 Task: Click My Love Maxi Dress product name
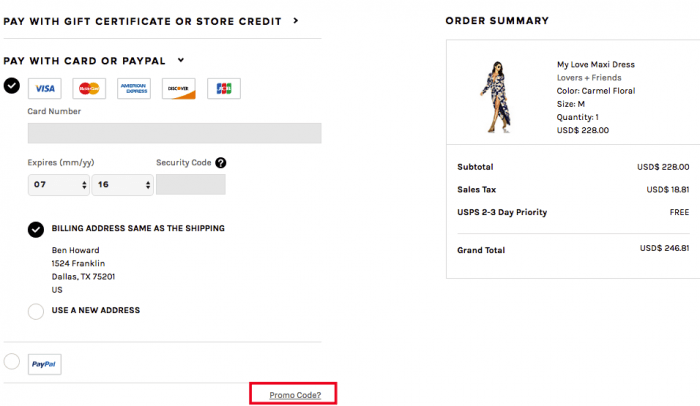(595, 64)
